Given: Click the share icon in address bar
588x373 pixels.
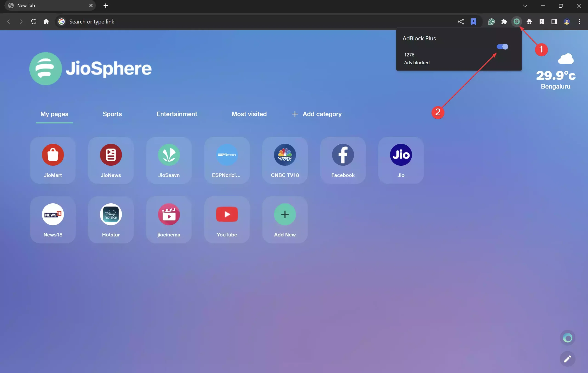Looking at the screenshot, I should coord(461,22).
